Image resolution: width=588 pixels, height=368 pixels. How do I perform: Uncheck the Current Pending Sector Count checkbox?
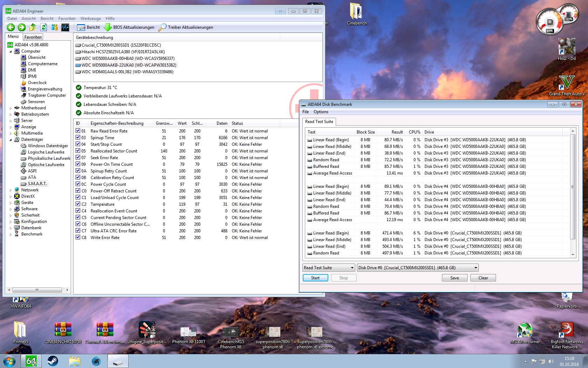point(78,217)
